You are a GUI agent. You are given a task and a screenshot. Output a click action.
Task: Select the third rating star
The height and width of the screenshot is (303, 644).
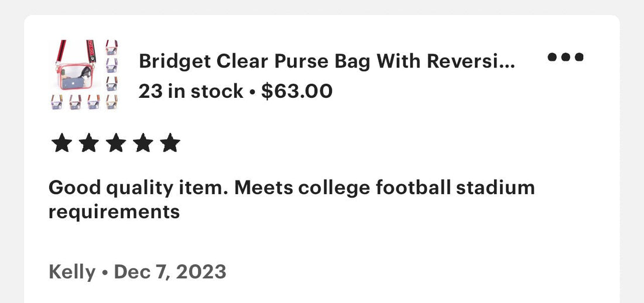[116, 142]
